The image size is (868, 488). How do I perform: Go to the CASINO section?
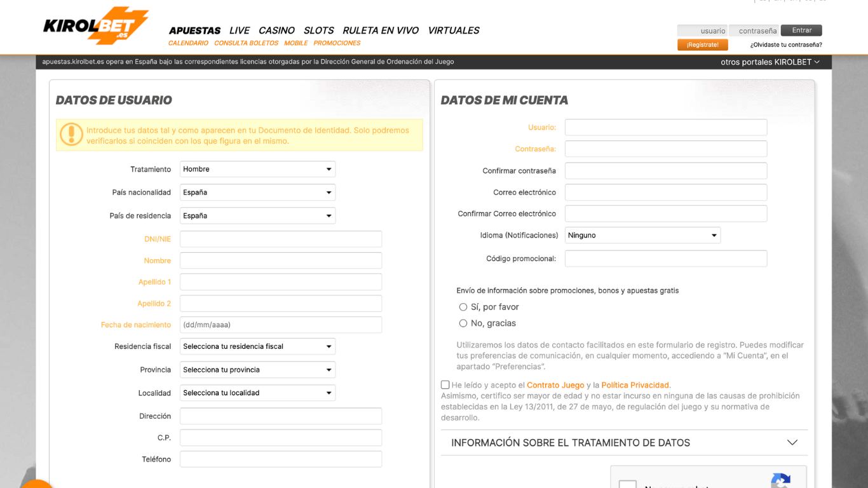[x=276, y=30]
